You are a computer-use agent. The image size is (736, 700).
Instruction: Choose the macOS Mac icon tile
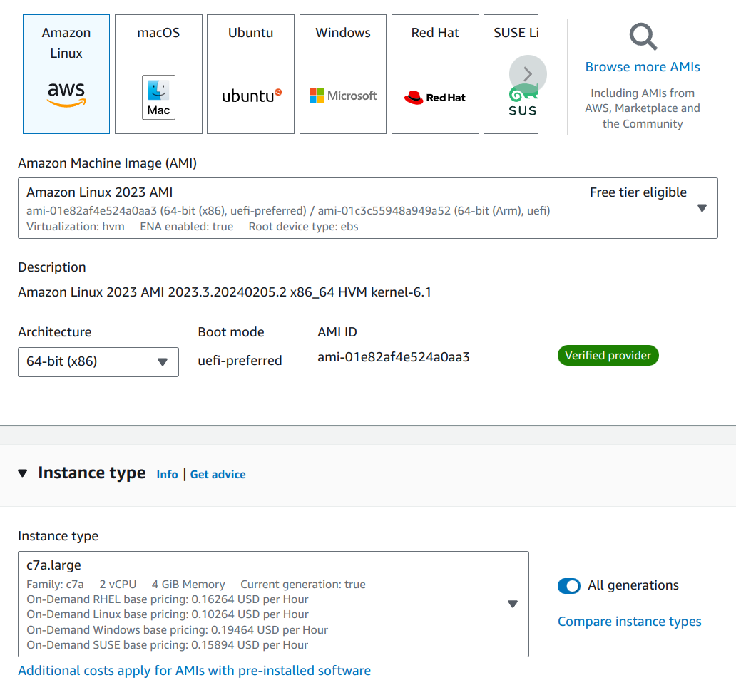point(158,74)
